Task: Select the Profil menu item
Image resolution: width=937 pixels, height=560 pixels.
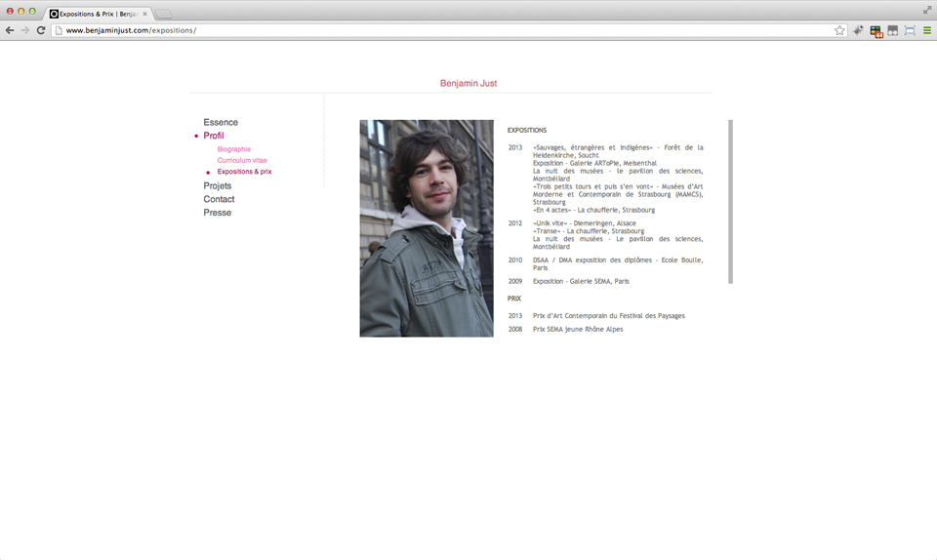Action: tap(214, 136)
